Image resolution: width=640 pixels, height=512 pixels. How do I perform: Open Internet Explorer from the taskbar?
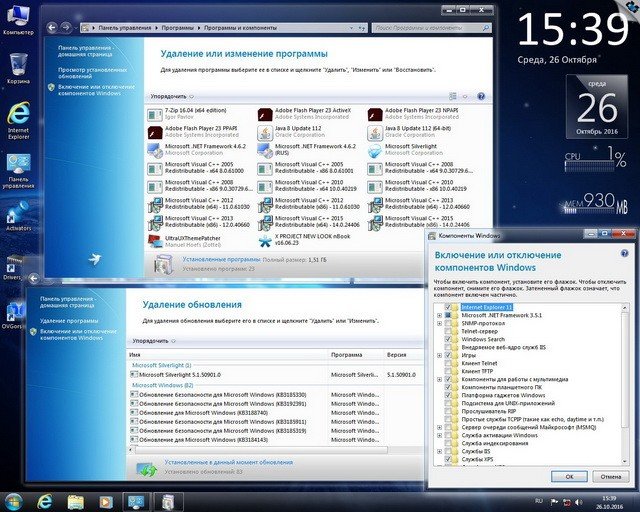tap(44, 501)
